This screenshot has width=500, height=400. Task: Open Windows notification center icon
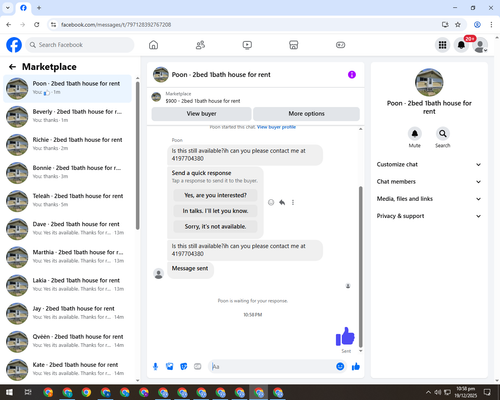coord(487,392)
